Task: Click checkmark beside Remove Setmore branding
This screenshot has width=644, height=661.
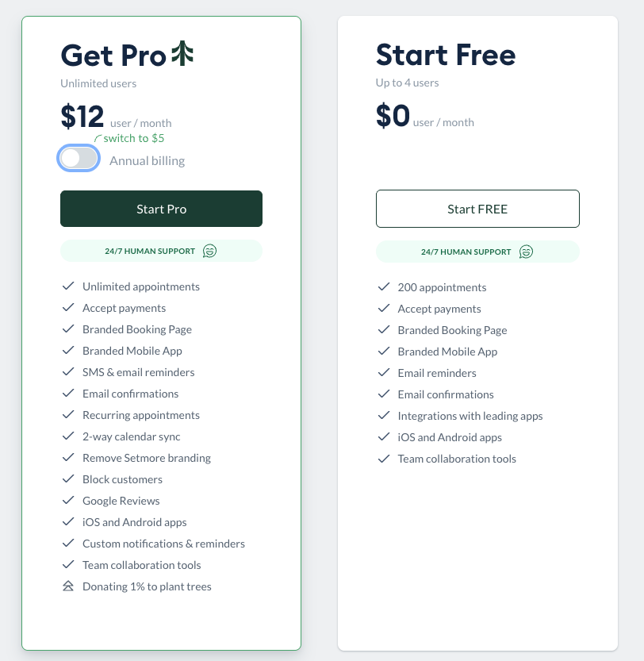Action: 68,458
